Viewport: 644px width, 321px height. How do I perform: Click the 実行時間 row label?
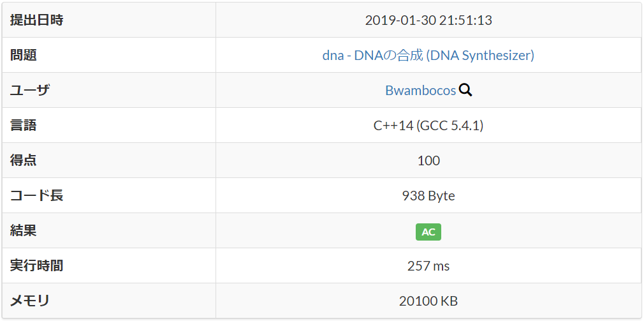click(x=36, y=266)
